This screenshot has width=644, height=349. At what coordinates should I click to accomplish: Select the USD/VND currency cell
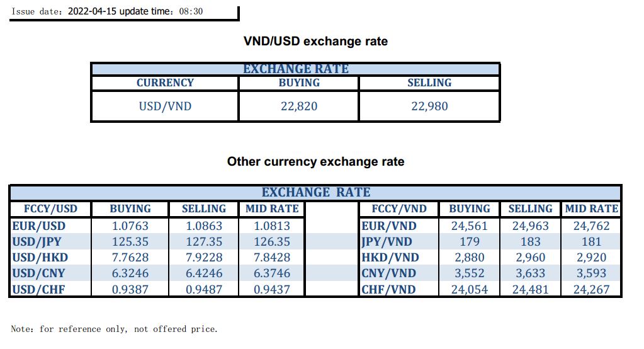click(x=165, y=106)
